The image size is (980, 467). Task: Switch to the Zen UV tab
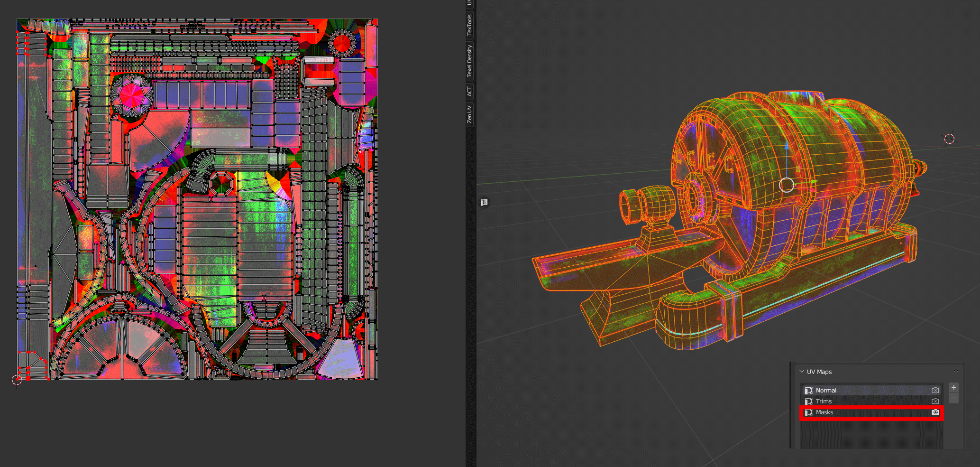pyautogui.click(x=469, y=114)
